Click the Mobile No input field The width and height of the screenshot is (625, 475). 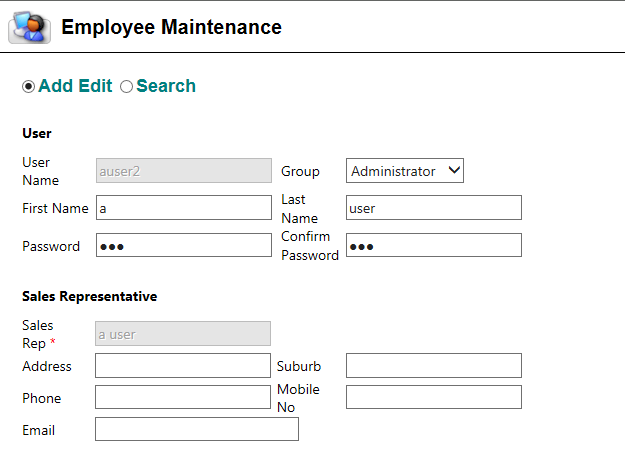(434, 397)
